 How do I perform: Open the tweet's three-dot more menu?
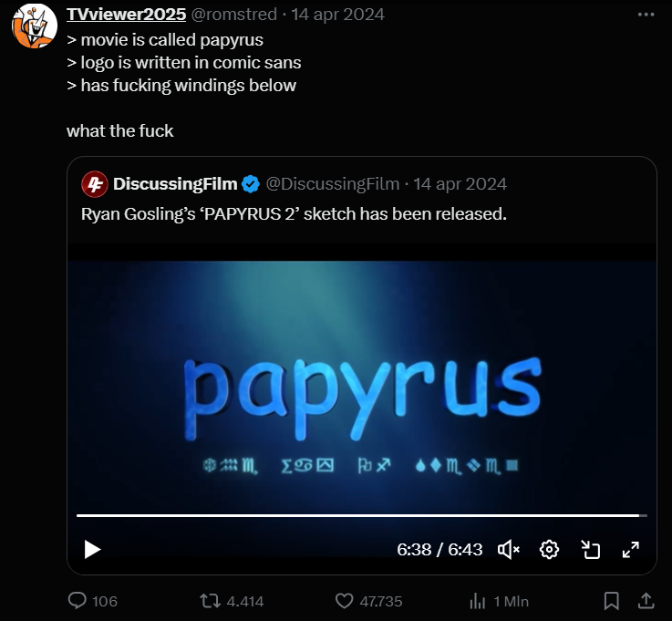tap(646, 15)
